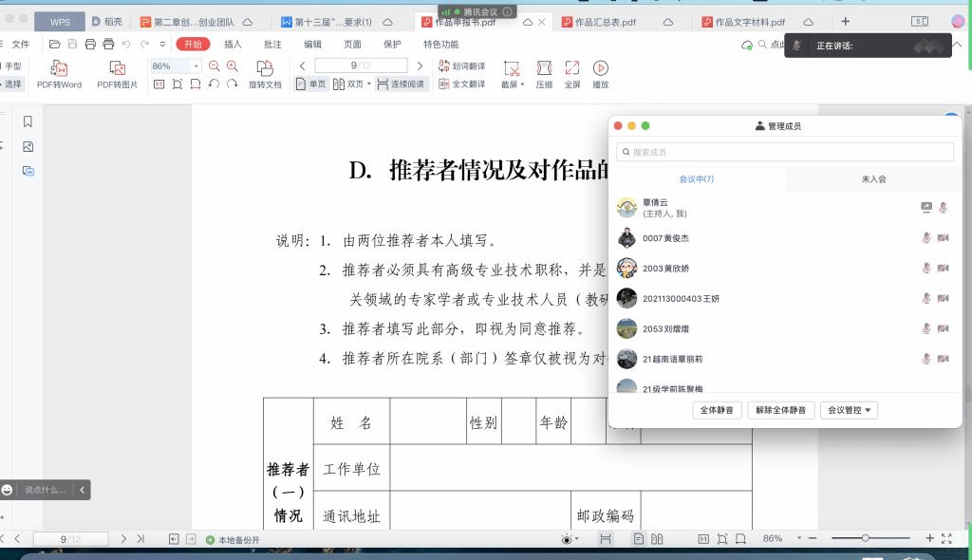Click the 播放 play icon
The width and height of the screenshot is (972, 560).
coord(600,68)
